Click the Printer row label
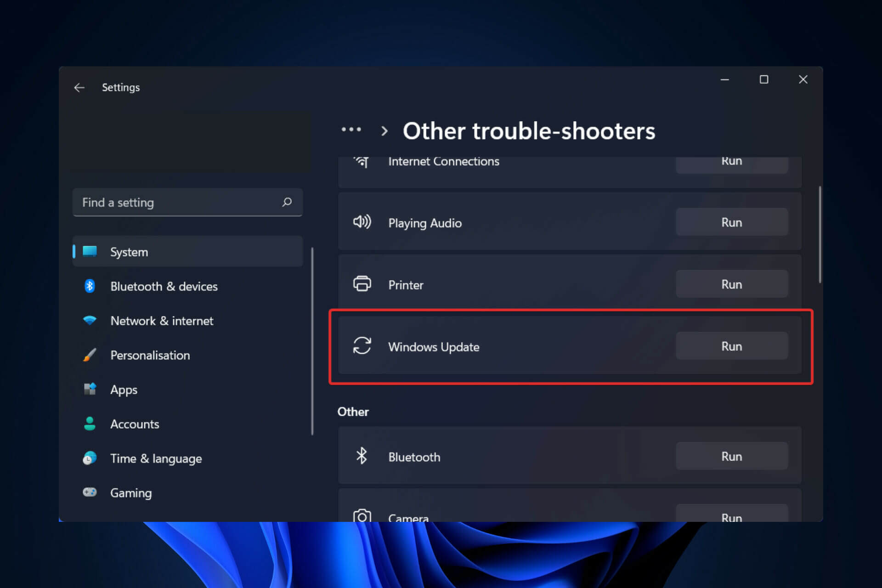 (406, 285)
